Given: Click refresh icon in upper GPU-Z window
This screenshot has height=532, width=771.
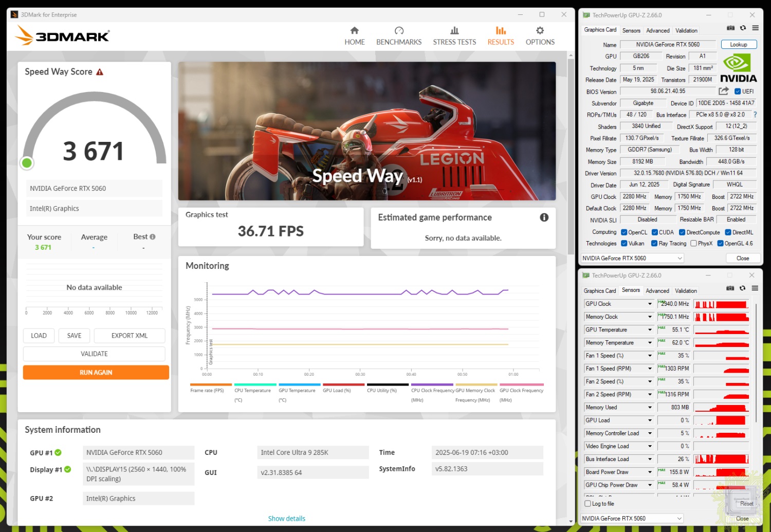Looking at the screenshot, I should (743, 28).
